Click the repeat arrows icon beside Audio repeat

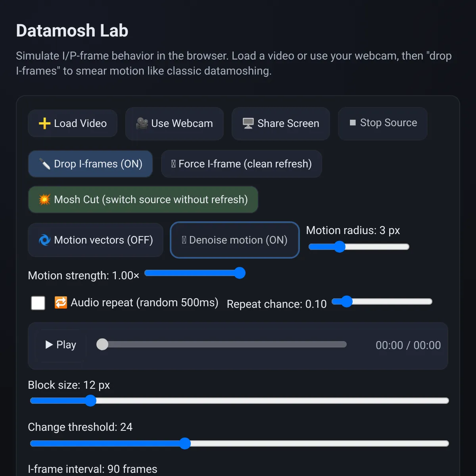coord(61,303)
